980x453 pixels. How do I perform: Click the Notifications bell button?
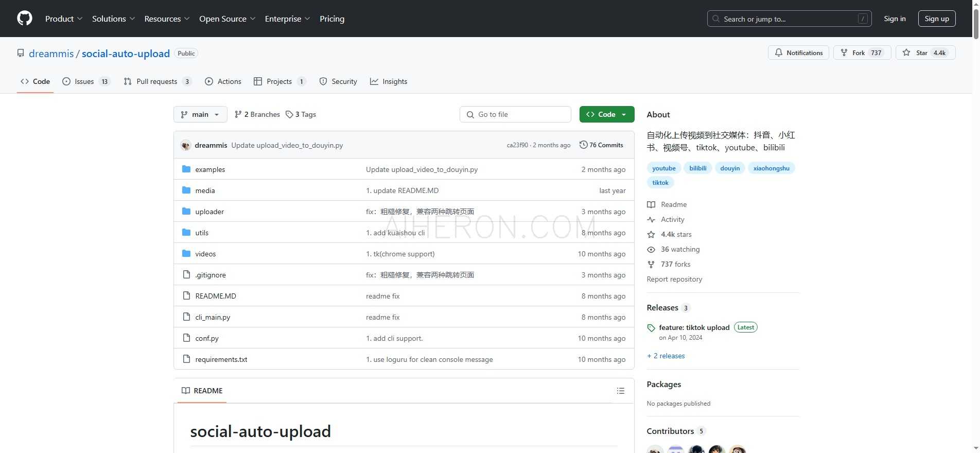coord(798,53)
